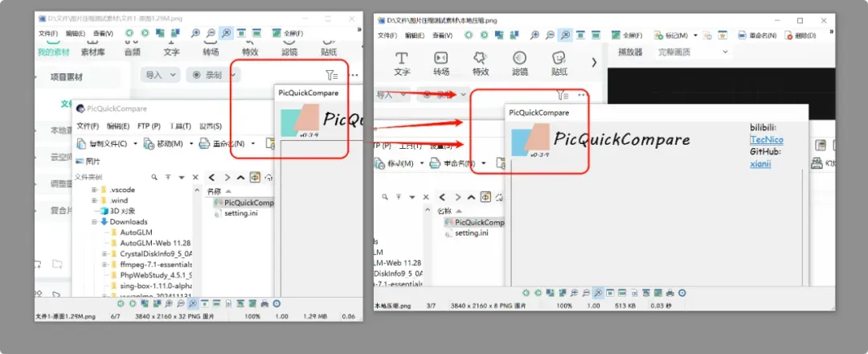Click 重命名(N) in 本地压缩.png top toolbar

[757, 35]
